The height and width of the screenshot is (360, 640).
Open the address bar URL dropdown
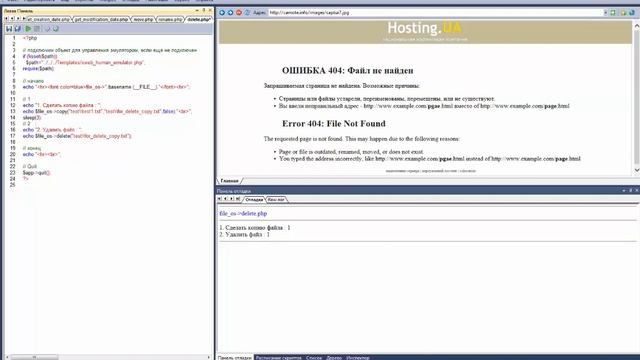[x=605, y=13]
